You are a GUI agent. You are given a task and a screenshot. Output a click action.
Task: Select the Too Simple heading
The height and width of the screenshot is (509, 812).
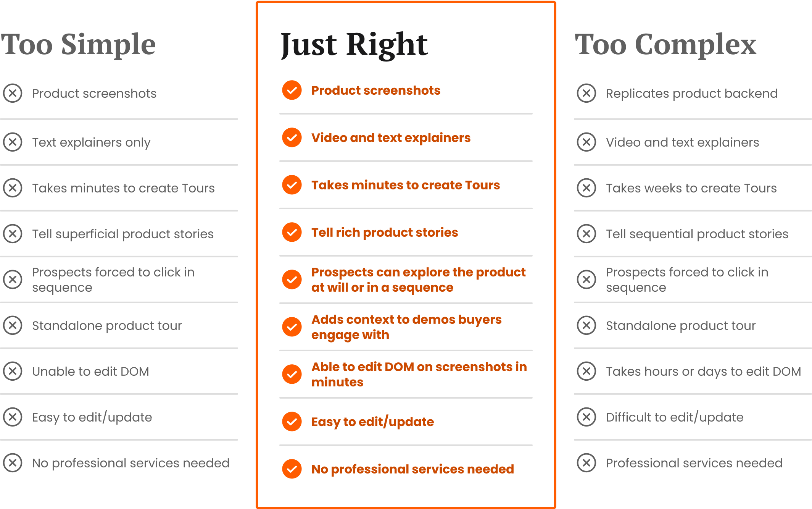coord(78,45)
